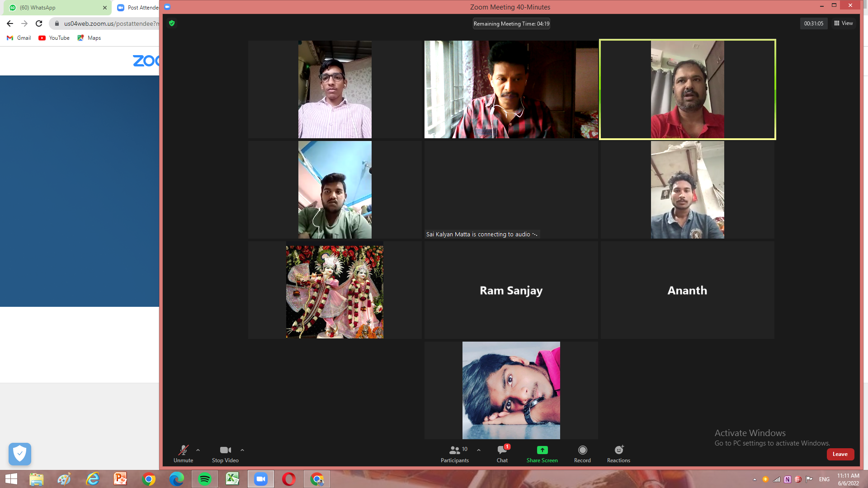
Task: Click the red Leave button
Action: point(840,454)
